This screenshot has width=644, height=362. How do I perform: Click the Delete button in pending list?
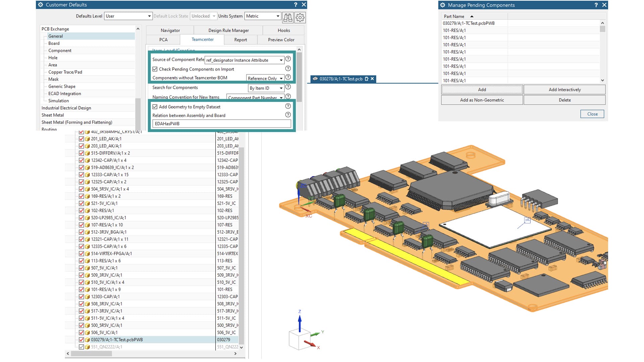click(565, 100)
